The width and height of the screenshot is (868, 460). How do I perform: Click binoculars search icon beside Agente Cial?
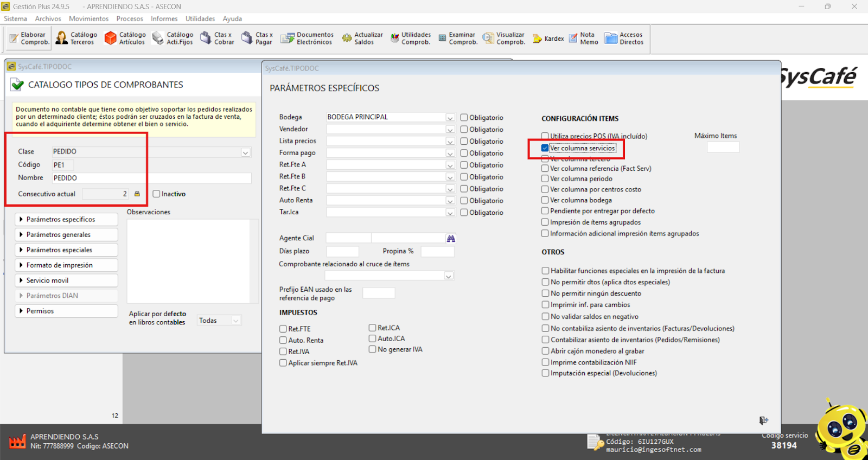pyautogui.click(x=451, y=239)
